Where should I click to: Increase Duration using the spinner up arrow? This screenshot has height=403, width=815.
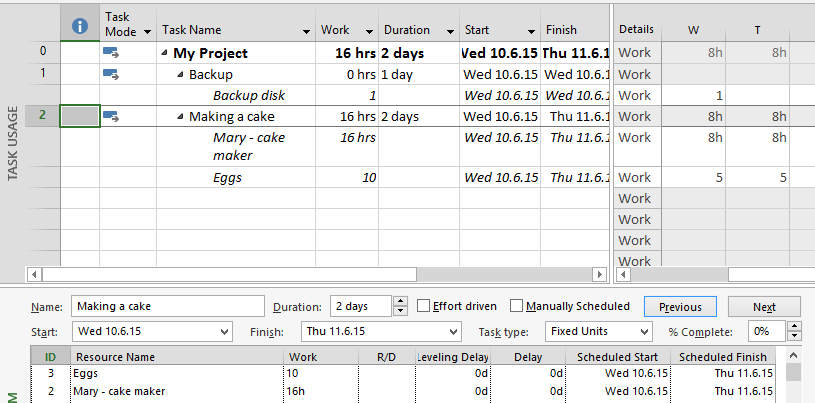coord(401,302)
